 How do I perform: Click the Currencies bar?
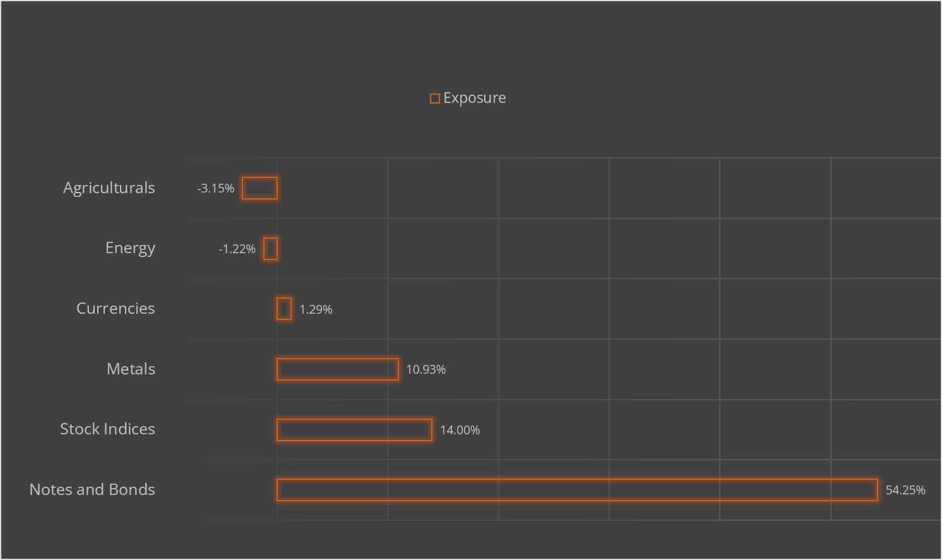pyautogui.click(x=284, y=309)
